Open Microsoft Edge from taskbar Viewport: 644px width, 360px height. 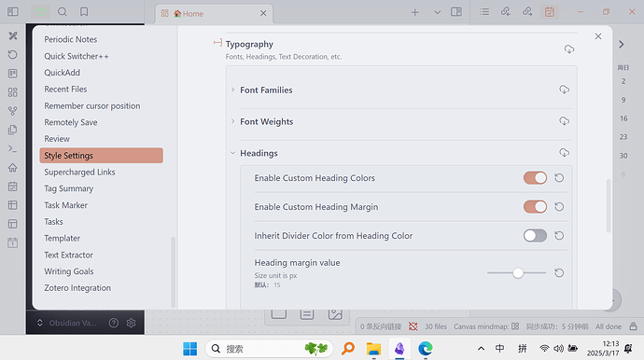[x=425, y=349]
